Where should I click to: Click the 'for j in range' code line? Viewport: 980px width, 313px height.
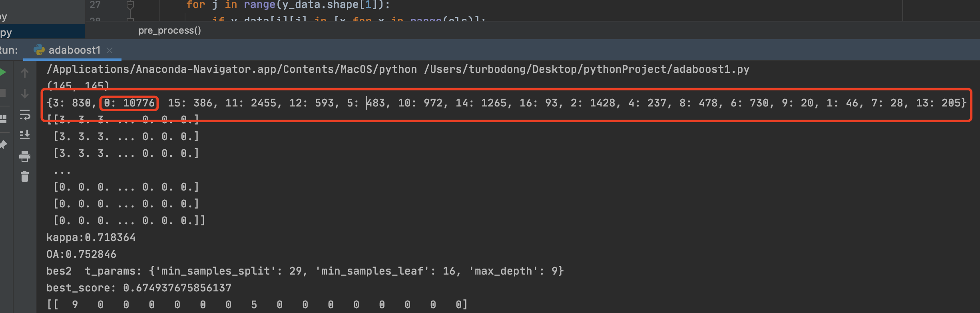[x=288, y=5]
